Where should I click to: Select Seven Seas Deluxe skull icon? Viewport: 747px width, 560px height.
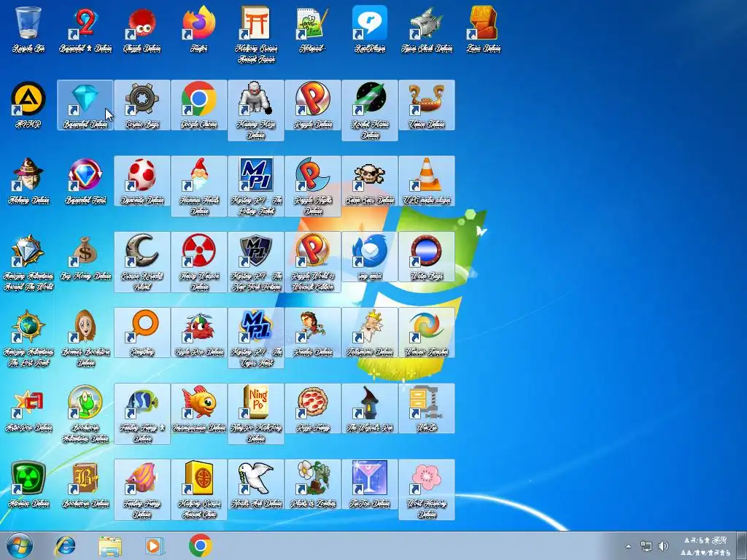pyautogui.click(x=370, y=181)
